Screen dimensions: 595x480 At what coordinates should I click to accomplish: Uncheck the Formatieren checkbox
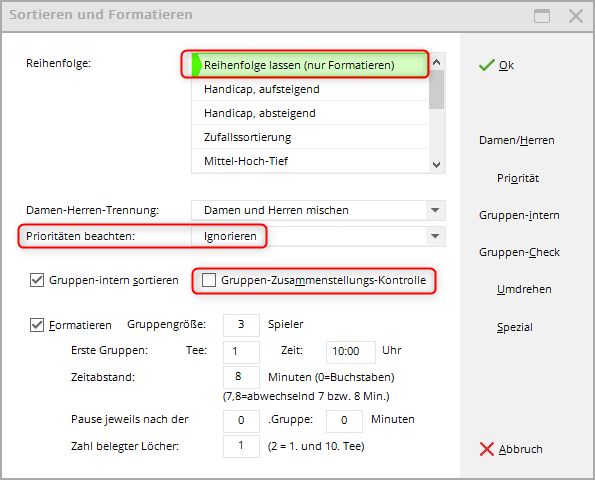(x=37, y=325)
